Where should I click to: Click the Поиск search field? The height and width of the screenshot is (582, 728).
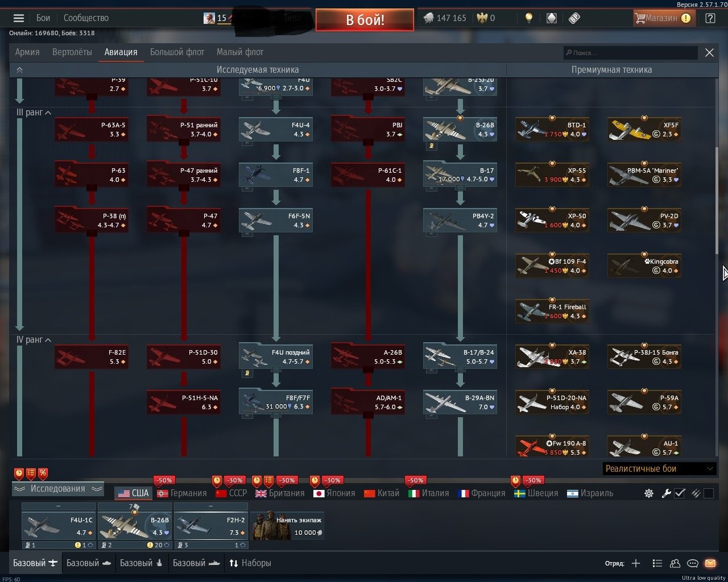pos(630,53)
